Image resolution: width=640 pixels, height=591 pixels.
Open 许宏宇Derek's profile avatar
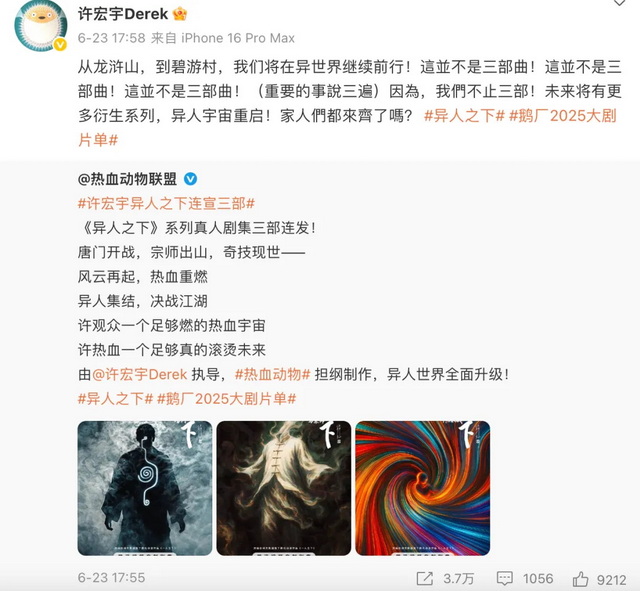point(41,25)
